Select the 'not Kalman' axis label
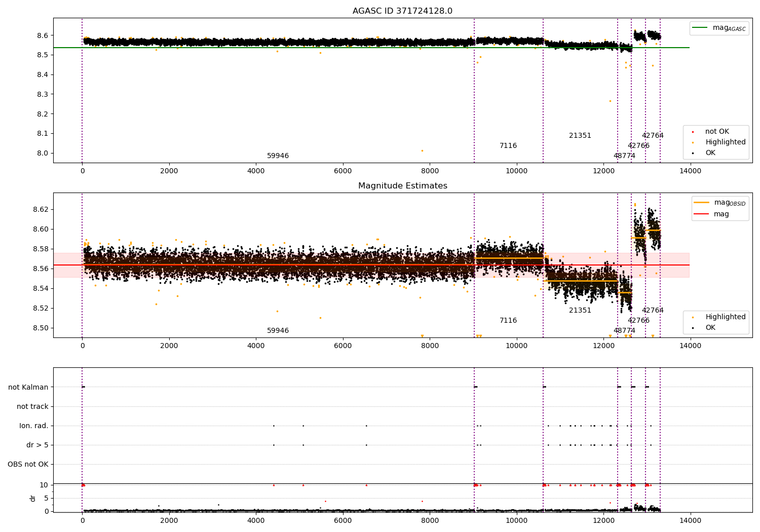The image size is (760, 532). [x=28, y=387]
